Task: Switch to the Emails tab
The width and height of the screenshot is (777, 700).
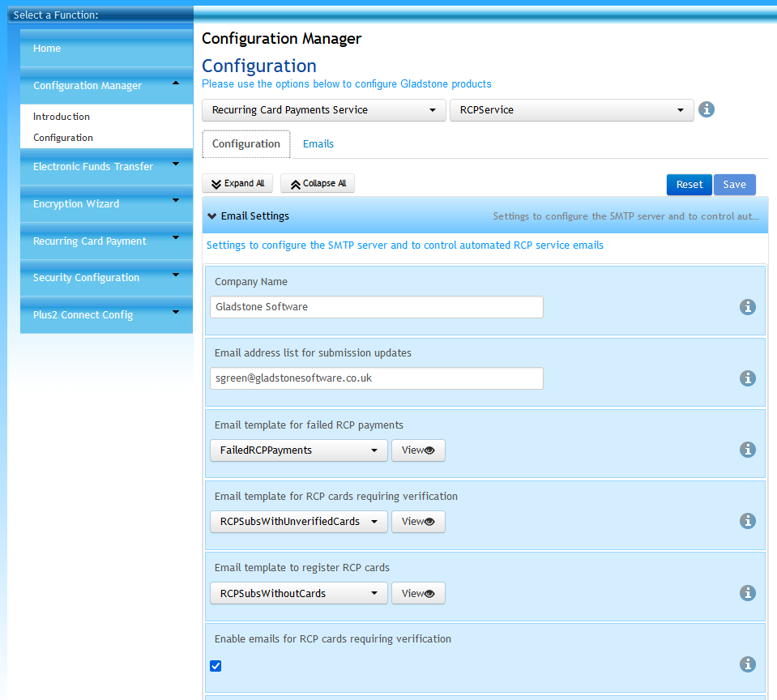Action: point(318,143)
